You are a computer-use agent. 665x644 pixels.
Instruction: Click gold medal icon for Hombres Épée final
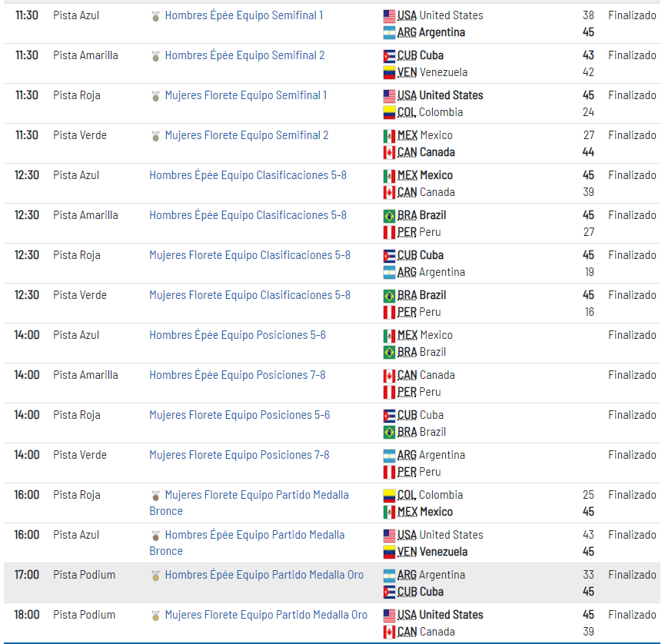click(x=155, y=575)
